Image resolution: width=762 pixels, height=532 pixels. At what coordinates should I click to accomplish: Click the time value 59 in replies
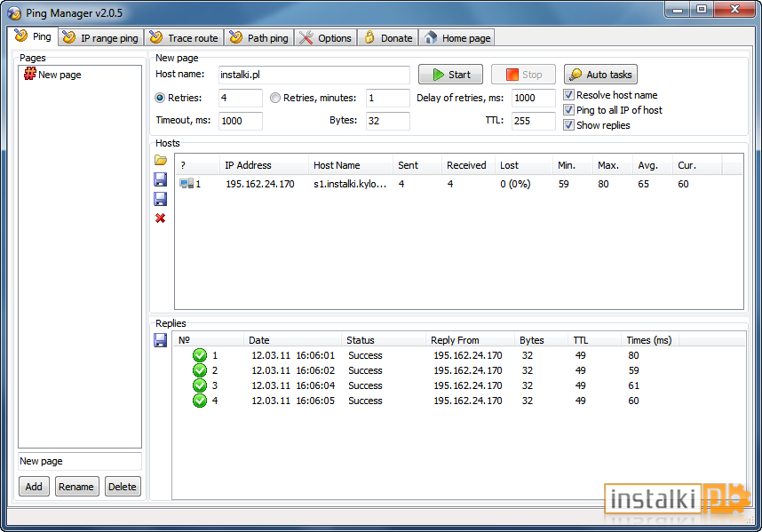click(633, 370)
